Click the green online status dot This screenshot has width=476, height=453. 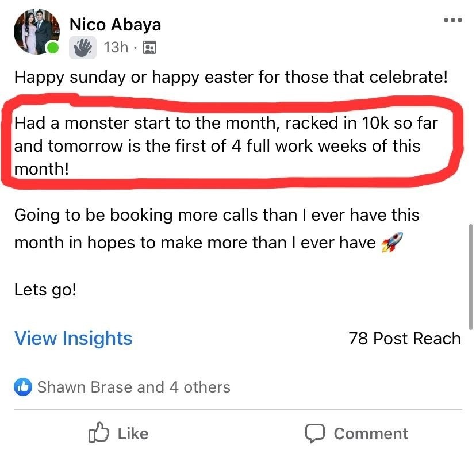(53, 48)
